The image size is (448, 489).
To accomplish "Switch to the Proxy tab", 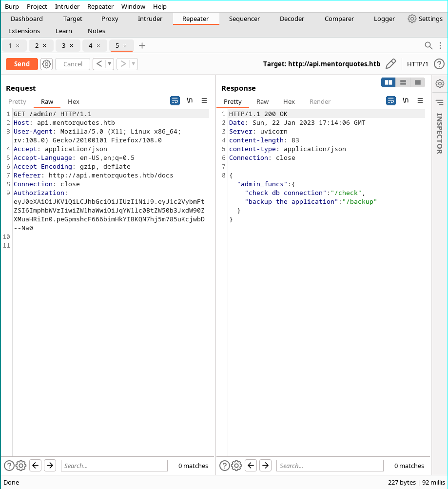I will point(110,19).
